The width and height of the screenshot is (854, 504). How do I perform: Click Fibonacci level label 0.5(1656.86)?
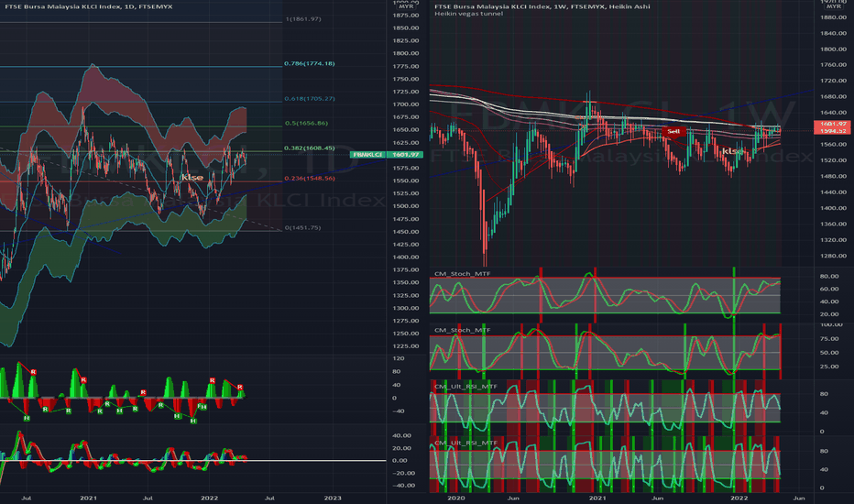coord(307,123)
